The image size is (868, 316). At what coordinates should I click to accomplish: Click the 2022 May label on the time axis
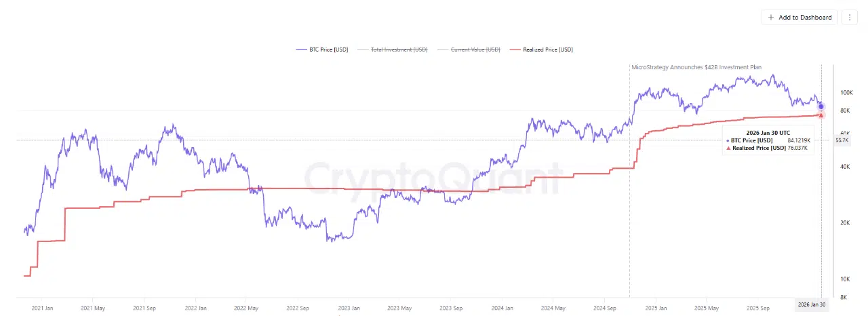pyautogui.click(x=247, y=307)
